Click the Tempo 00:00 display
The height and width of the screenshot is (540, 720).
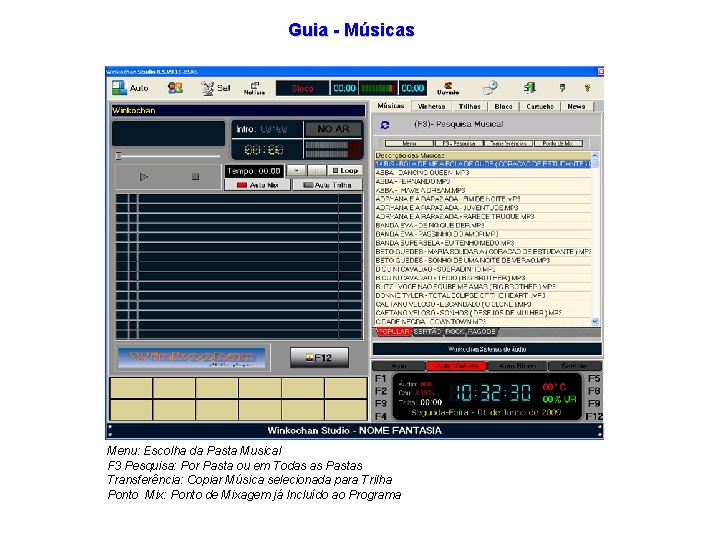tap(254, 171)
